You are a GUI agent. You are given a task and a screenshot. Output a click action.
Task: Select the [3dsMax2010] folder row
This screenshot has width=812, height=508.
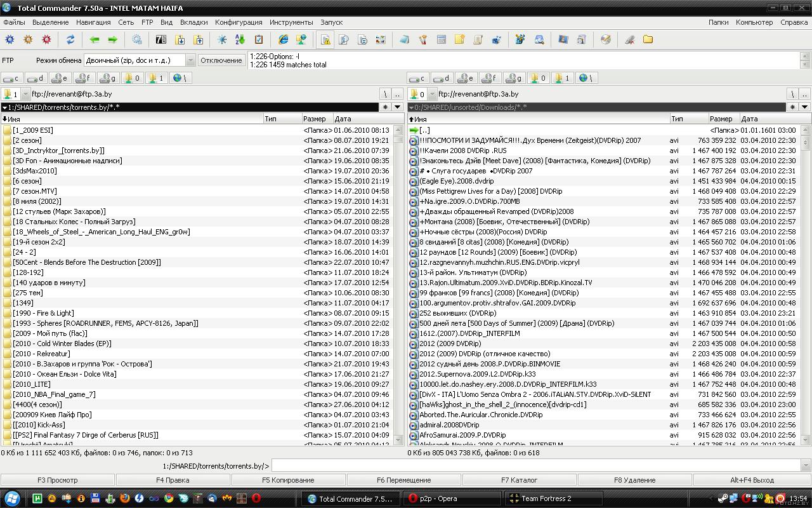[x=197, y=171]
